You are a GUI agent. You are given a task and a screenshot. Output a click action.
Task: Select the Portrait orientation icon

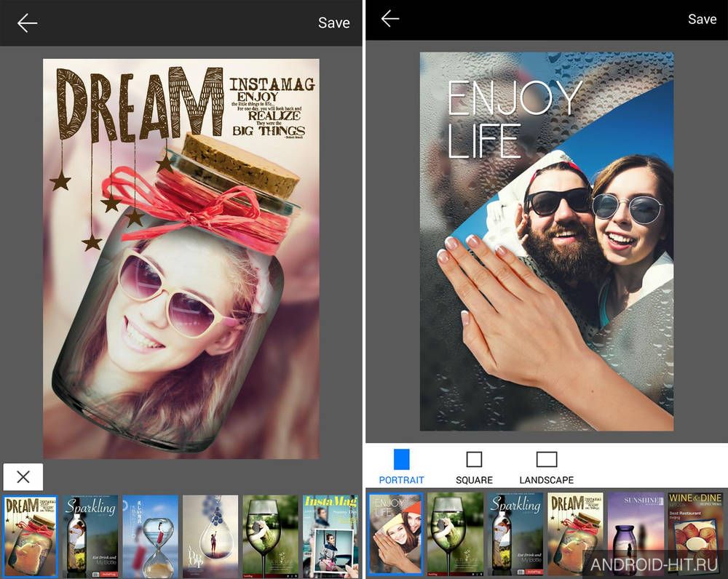[401, 459]
